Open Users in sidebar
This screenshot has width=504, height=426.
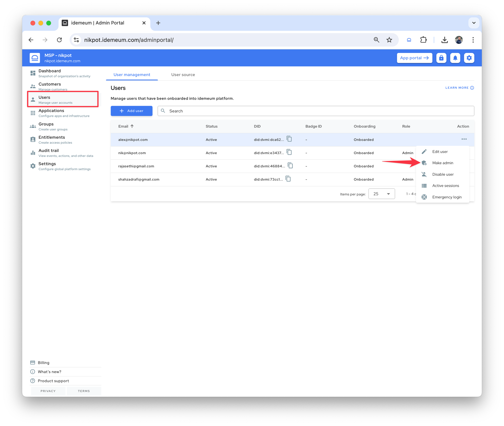63,99
